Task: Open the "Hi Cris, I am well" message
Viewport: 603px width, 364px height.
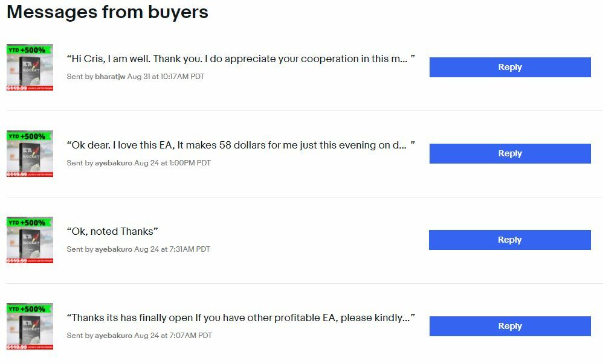Action: click(x=240, y=59)
